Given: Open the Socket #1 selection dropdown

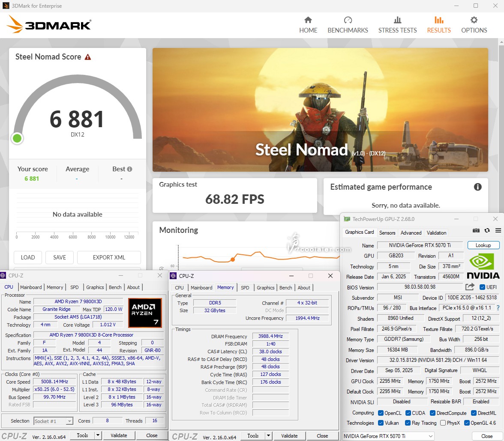Looking at the screenshot, I should (x=53, y=421).
